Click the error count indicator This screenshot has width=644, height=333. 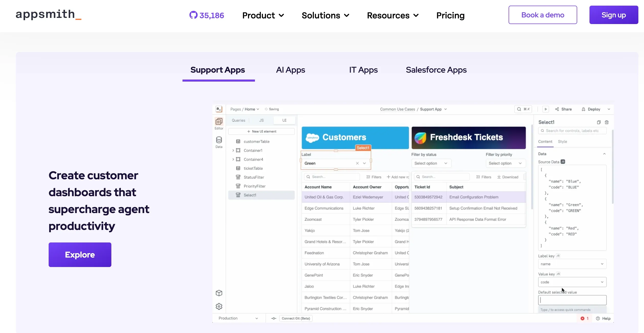point(584,318)
